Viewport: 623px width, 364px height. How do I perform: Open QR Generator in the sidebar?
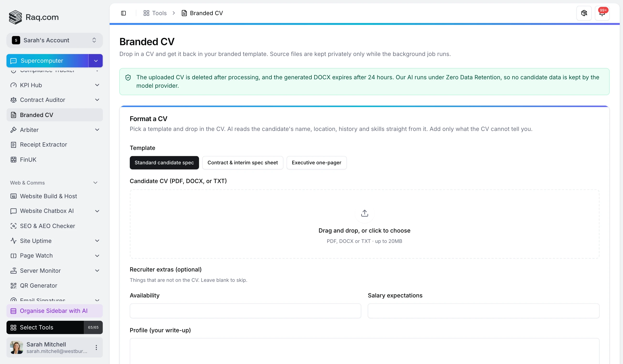55,286
